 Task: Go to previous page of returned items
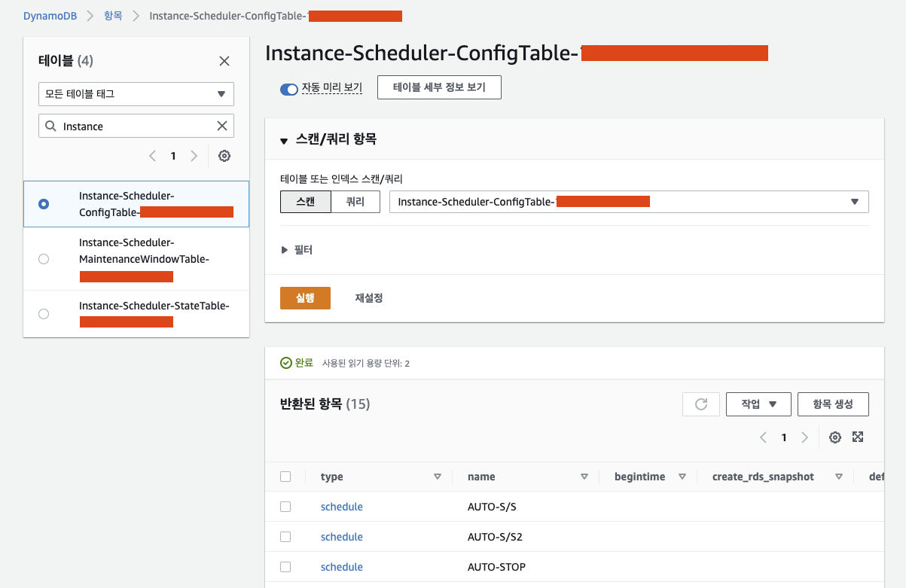click(x=764, y=437)
